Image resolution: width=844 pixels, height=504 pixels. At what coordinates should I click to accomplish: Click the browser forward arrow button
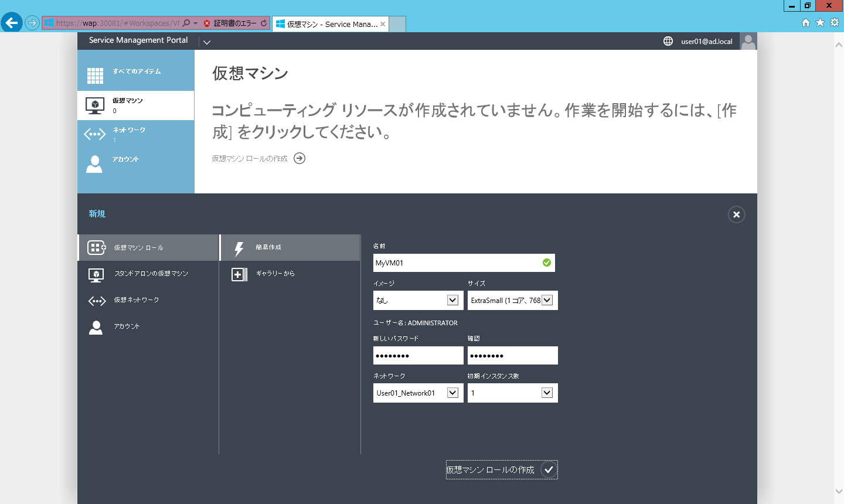point(32,23)
